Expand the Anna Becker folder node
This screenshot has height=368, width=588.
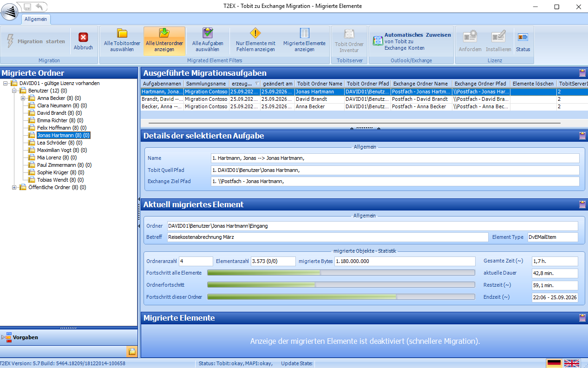click(x=23, y=98)
